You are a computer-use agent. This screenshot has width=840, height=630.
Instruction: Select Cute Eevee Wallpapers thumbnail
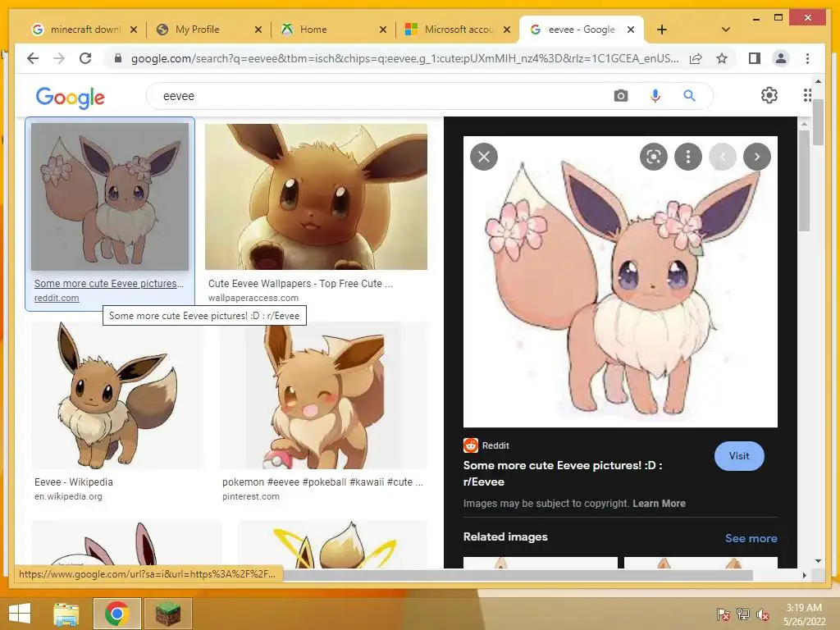point(316,197)
